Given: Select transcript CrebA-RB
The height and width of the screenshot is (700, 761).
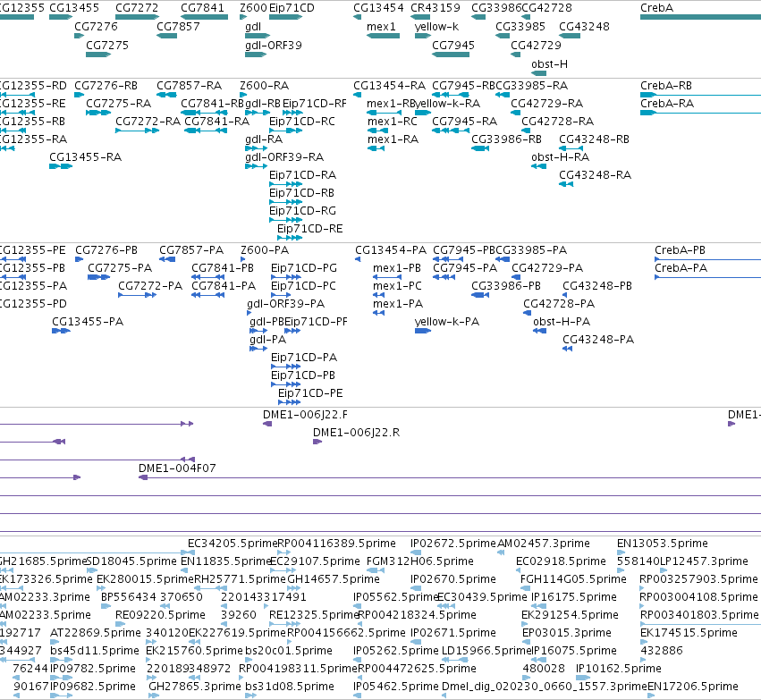Looking at the screenshot, I should point(666,86).
